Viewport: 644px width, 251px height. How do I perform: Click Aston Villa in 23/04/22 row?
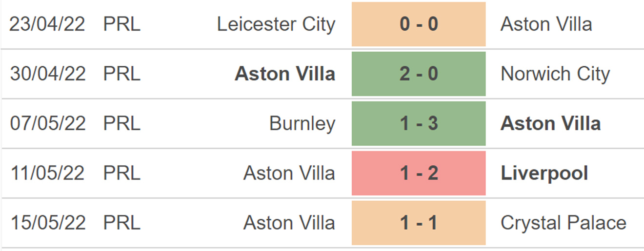[546, 24]
